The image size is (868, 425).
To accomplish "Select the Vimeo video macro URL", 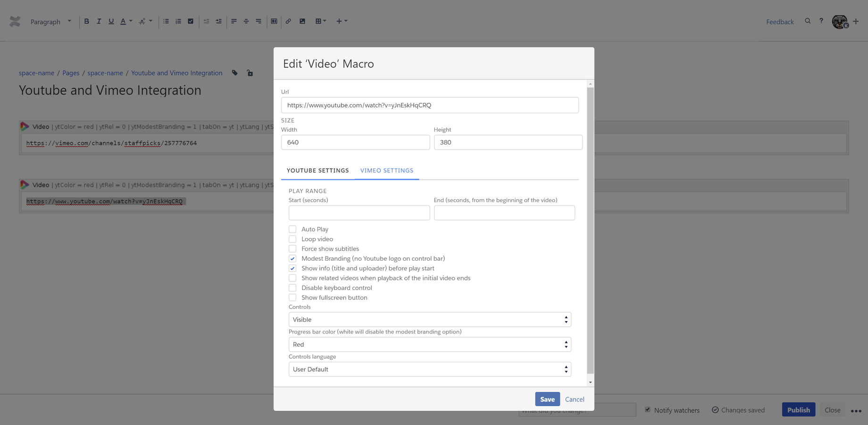I will (x=111, y=143).
